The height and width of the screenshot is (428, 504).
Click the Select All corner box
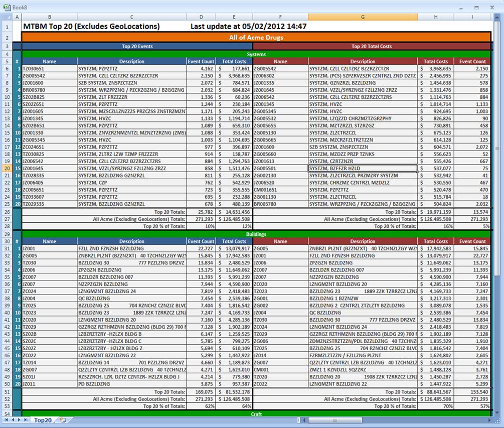7,17
